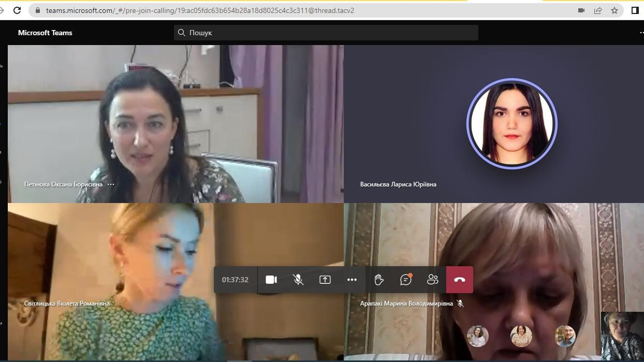Show the participants list

point(433,280)
